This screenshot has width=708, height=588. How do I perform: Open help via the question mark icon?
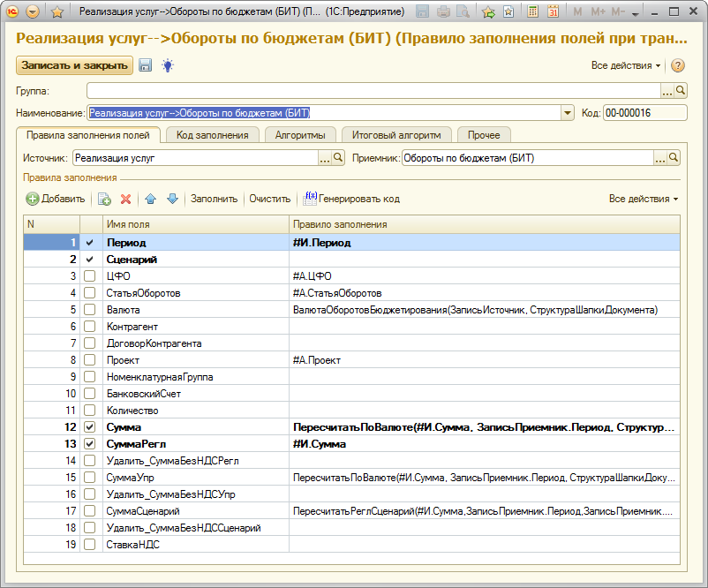tap(678, 66)
